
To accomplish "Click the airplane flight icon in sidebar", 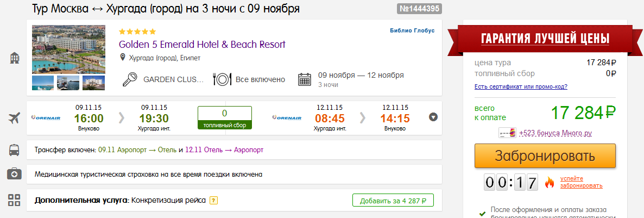I will pyautogui.click(x=15, y=117).
